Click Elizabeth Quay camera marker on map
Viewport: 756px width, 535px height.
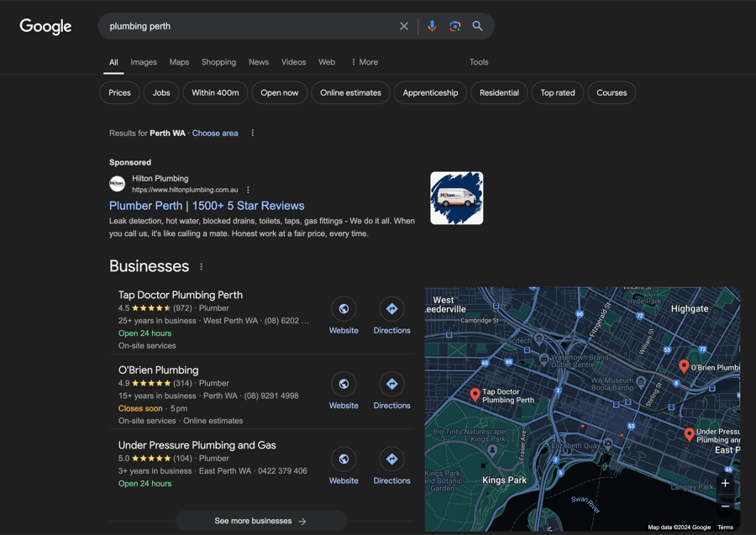[x=608, y=443]
